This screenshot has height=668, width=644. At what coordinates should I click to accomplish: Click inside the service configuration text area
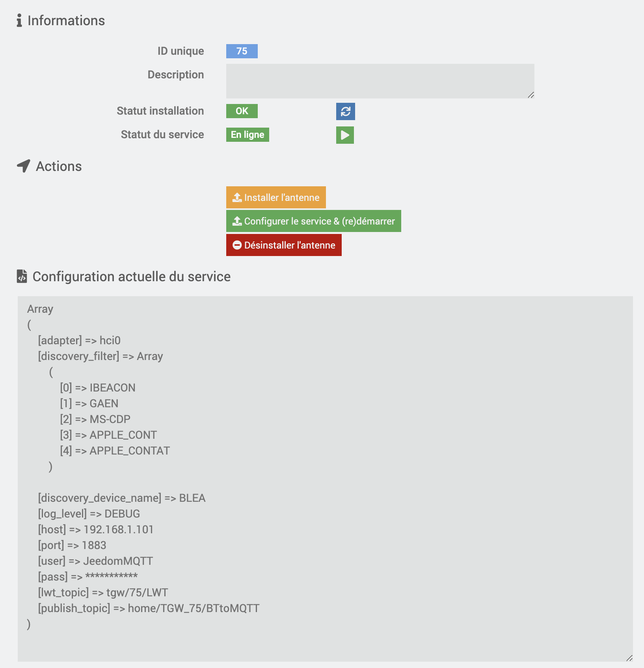tap(325, 479)
